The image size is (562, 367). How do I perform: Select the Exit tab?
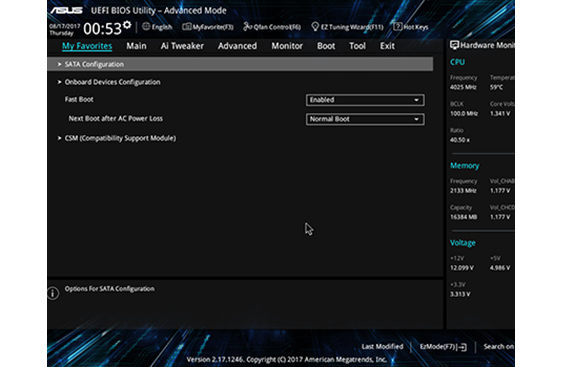(x=387, y=46)
